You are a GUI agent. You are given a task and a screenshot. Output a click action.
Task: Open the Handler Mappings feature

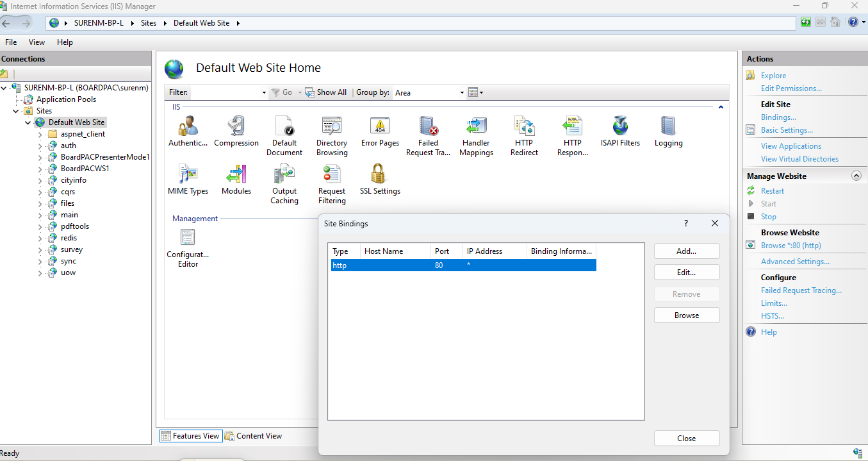pos(476,136)
